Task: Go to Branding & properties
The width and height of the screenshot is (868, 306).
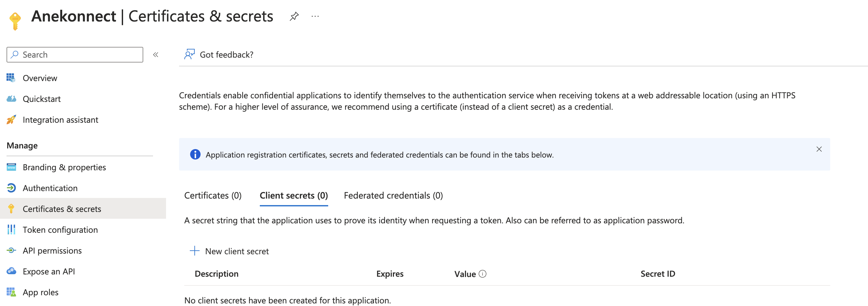Action: (64, 168)
